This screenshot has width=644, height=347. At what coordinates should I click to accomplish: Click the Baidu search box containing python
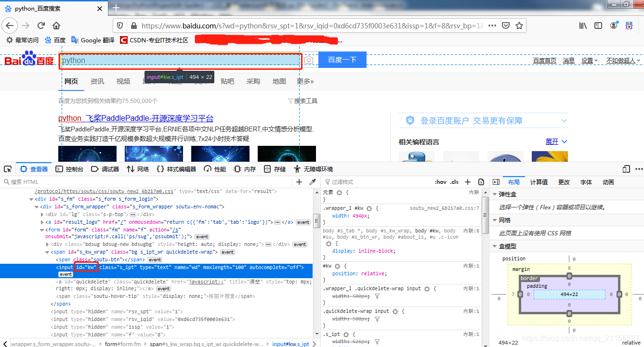(180, 61)
